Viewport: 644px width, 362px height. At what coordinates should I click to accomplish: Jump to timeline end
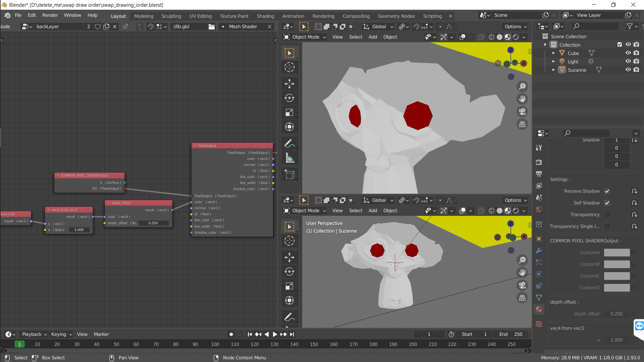point(292,334)
